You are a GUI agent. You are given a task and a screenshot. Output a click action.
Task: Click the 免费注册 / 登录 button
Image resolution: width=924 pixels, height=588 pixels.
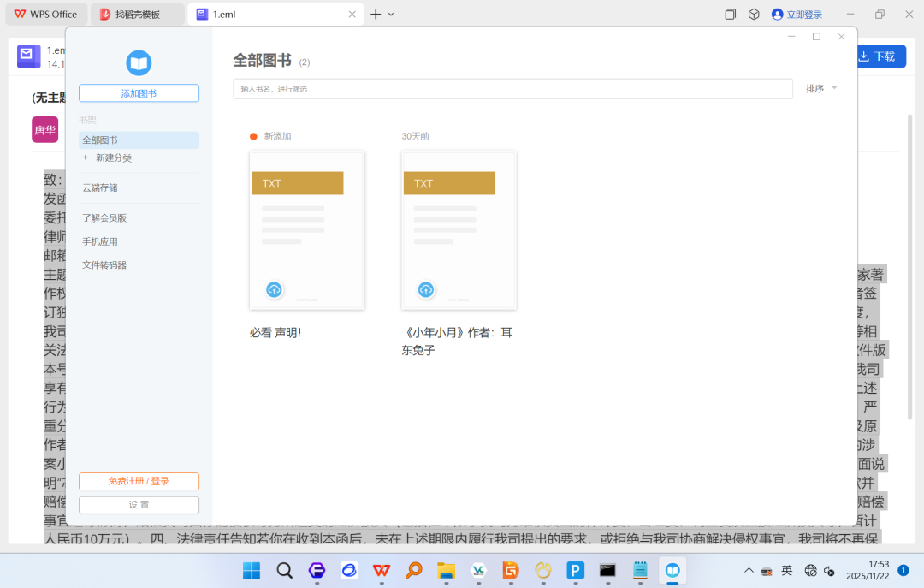[x=139, y=481]
